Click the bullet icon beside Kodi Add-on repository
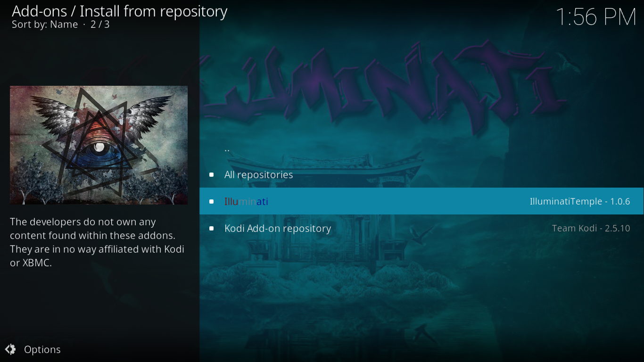The width and height of the screenshot is (644, 362). tap(212, 229)
